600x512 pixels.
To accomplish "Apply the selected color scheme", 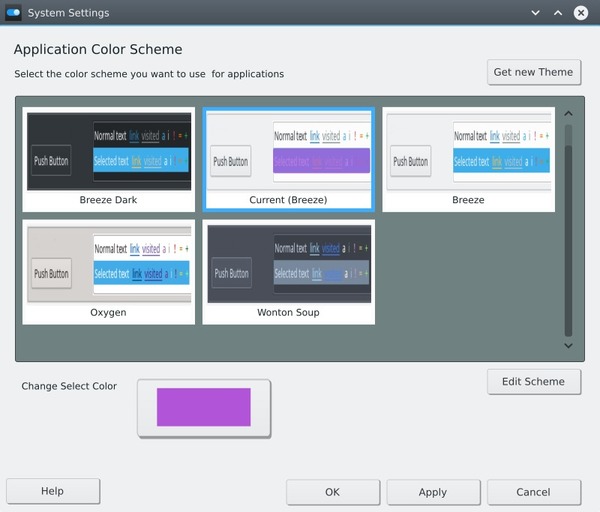I will (432, 492).
